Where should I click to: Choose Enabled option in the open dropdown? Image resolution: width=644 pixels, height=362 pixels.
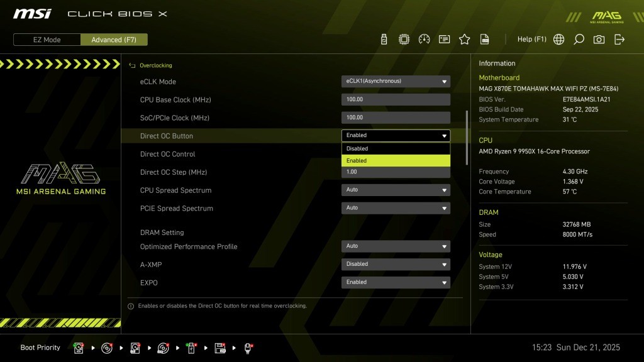396,161
